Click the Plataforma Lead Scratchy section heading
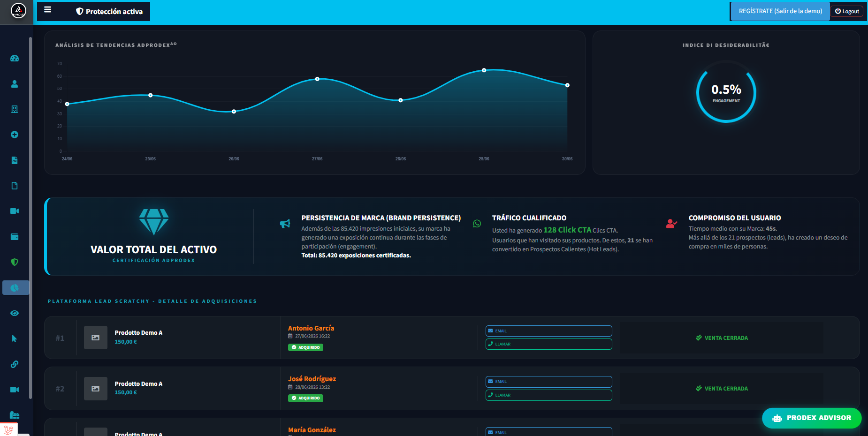The width and height of the screenshot is (868, 436). pyautogui.click(x=152, y=301)
